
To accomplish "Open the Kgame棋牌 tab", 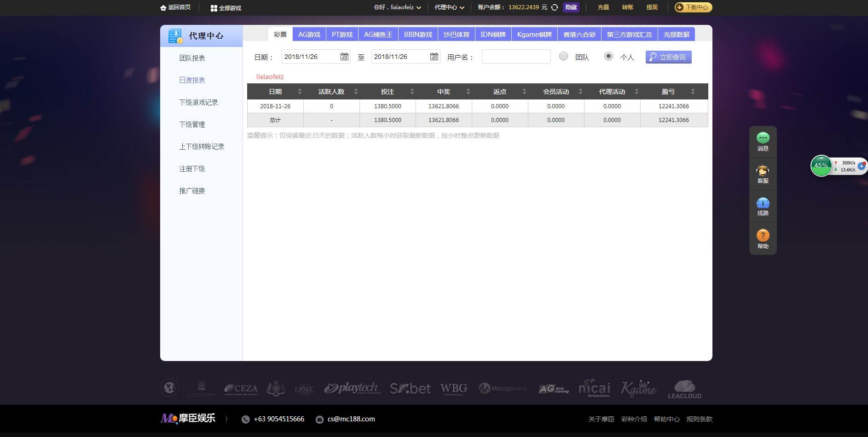I will pyautogui.click(x=534, y=35).
